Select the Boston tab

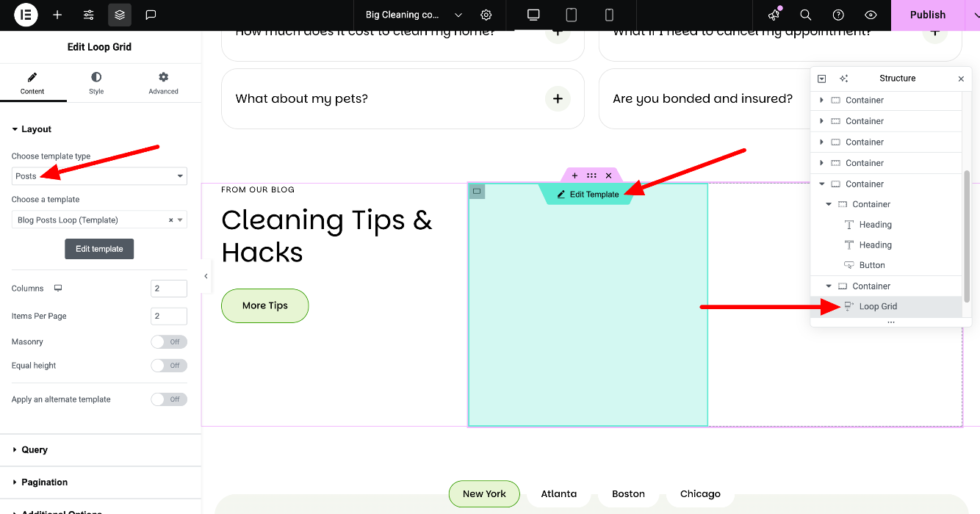629,494
